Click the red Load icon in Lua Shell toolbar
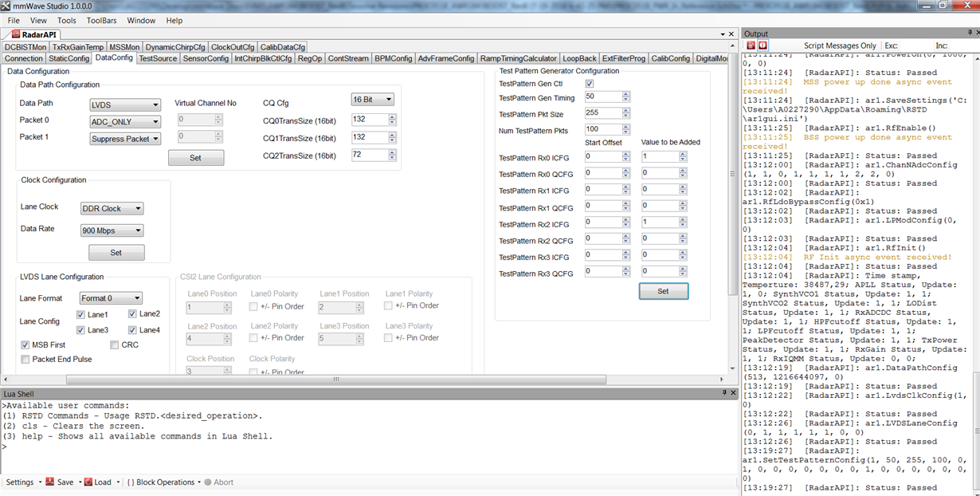The image size is (980, 496). tap(87, 482)
